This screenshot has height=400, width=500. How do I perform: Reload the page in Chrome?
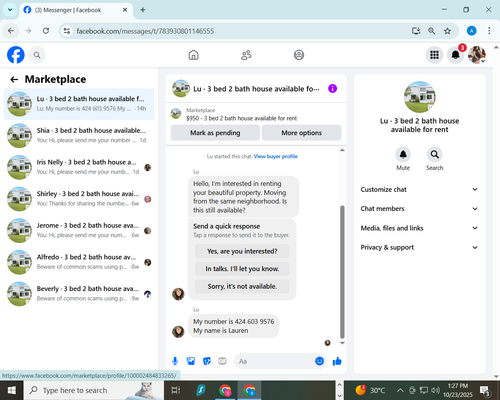46,31
